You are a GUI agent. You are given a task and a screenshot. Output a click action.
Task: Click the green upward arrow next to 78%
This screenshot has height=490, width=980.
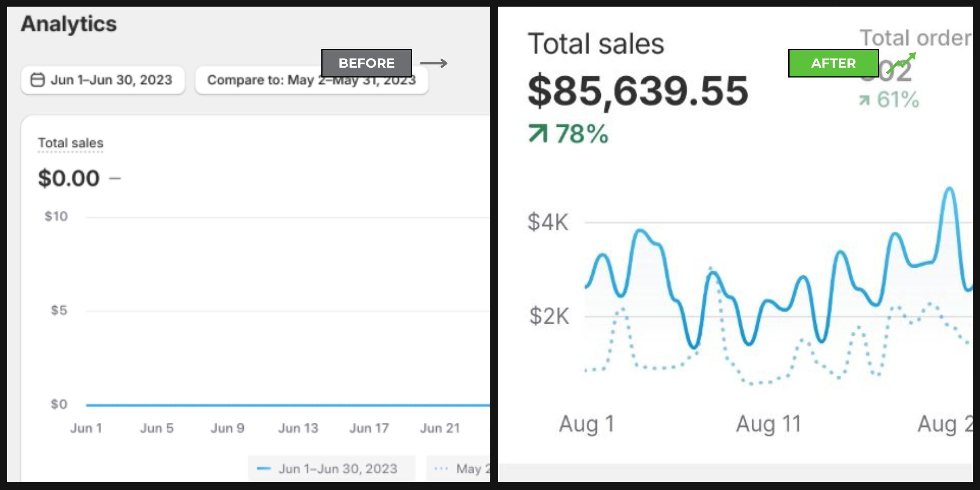538,134
